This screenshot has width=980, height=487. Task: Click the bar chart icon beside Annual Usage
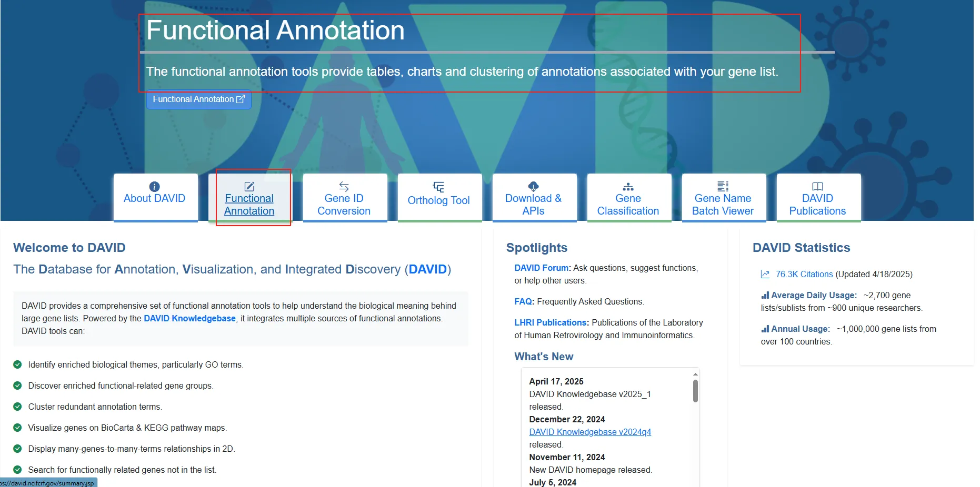(x=765, y=329)
